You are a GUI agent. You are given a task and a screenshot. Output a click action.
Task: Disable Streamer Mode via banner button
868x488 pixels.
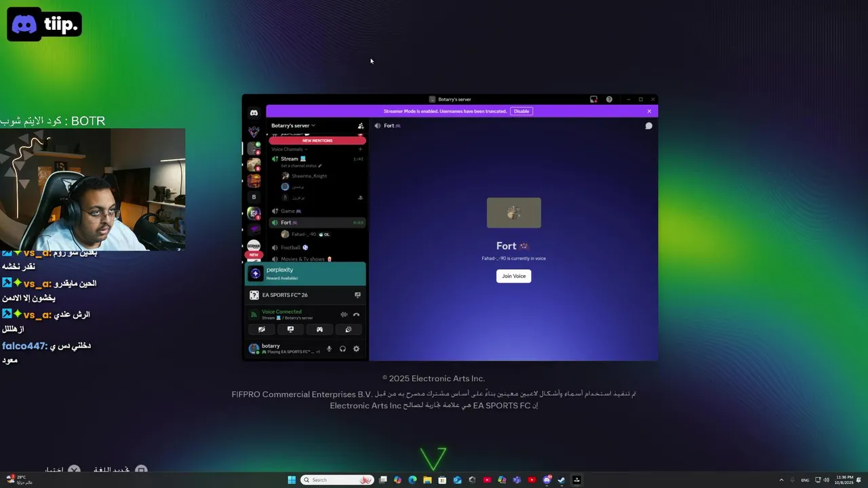click(x=521, y=111)
